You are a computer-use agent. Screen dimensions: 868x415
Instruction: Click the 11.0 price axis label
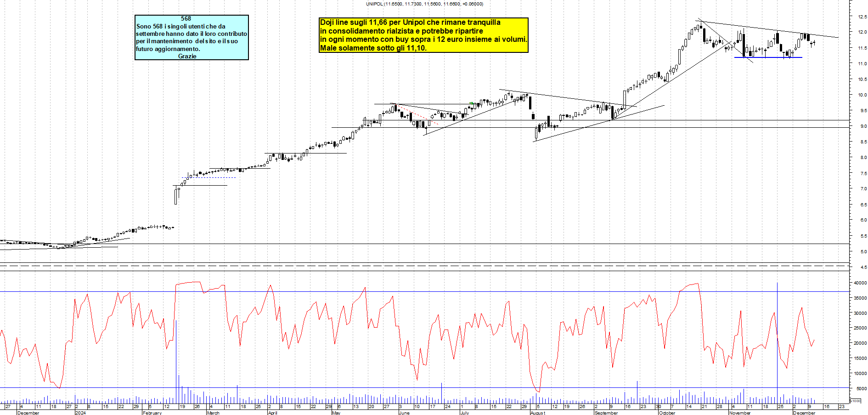862,63
